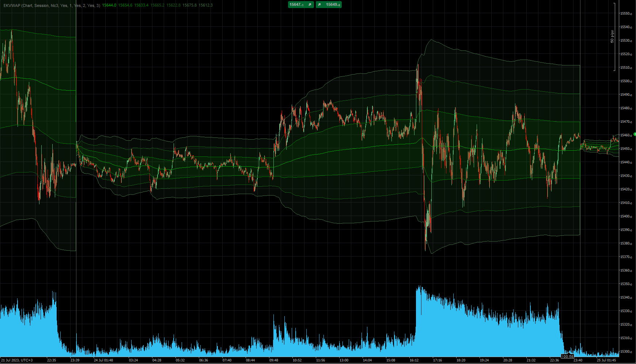Click the buy button showing 15649.0
Viewport: 636px width, 364px height.
[329, 5]
